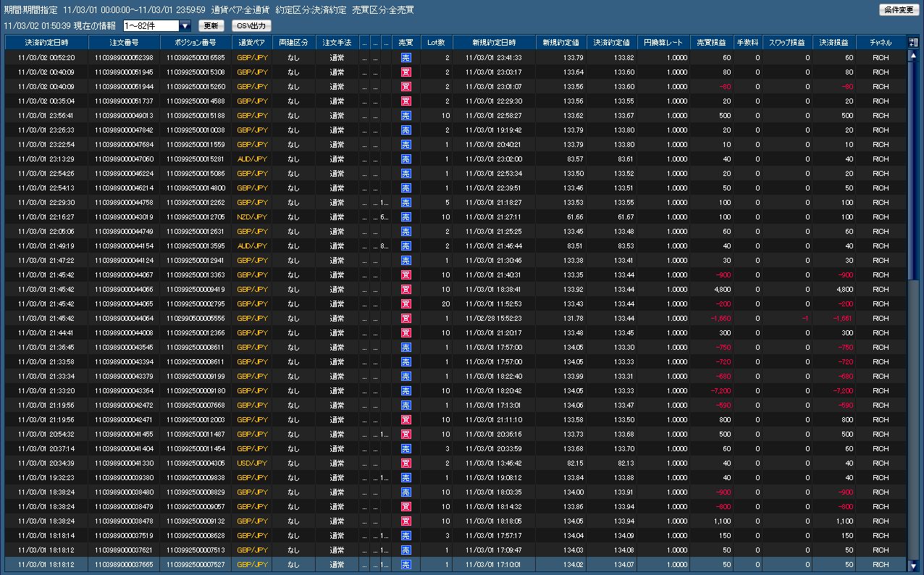Image resolution: width=924 pixels, height=575 pixels.
Task: Open 条件変更 to change search conditions
Action: (899, 9)
